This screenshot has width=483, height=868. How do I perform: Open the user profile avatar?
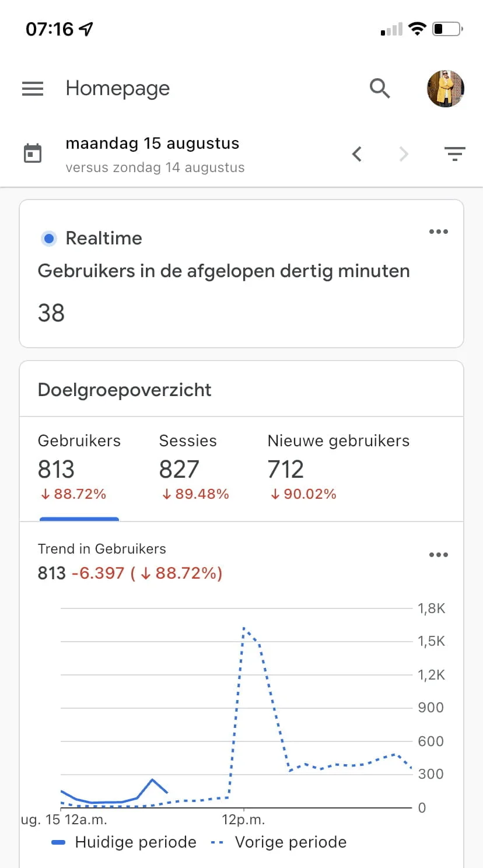point(446,89)
